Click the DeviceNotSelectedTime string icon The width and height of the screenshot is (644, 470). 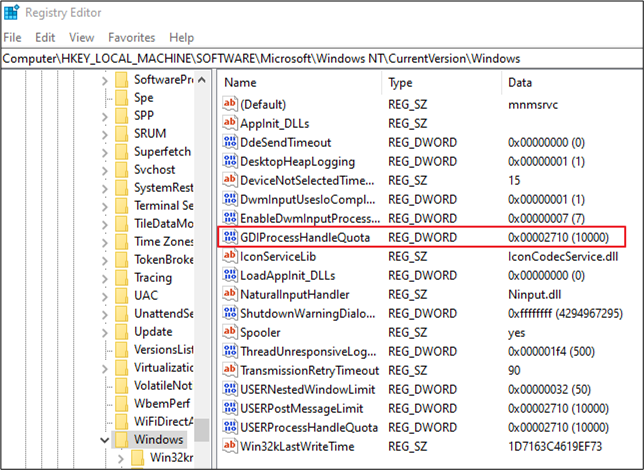(x=230, y=180)
